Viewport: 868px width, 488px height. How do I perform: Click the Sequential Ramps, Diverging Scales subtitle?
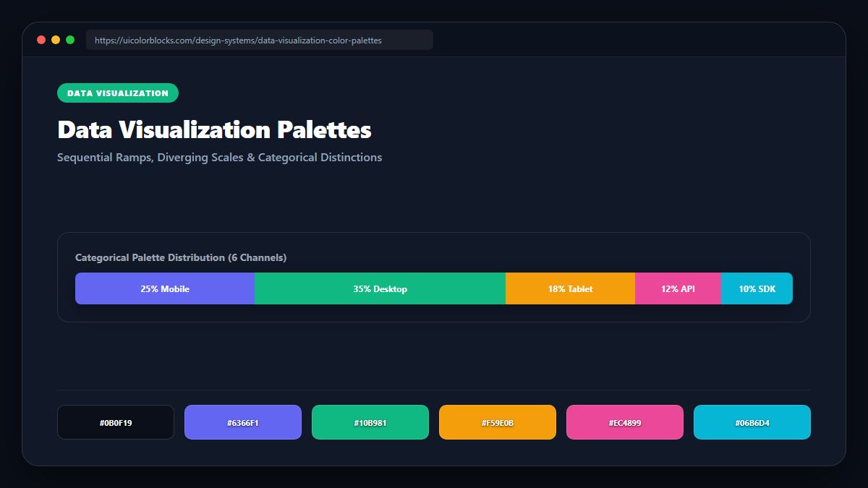(x=219, y=158)
